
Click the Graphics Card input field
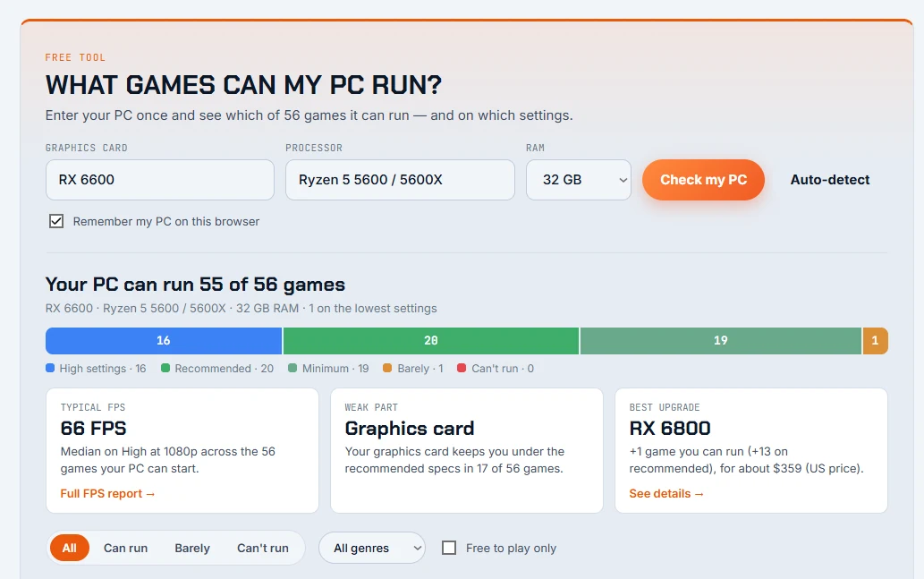click(160, 180)
